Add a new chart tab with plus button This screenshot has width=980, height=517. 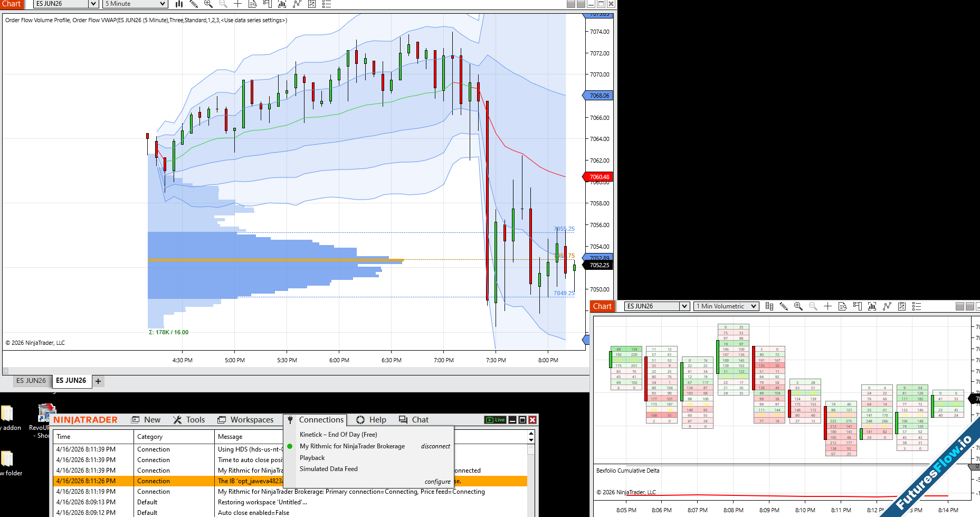98,381
